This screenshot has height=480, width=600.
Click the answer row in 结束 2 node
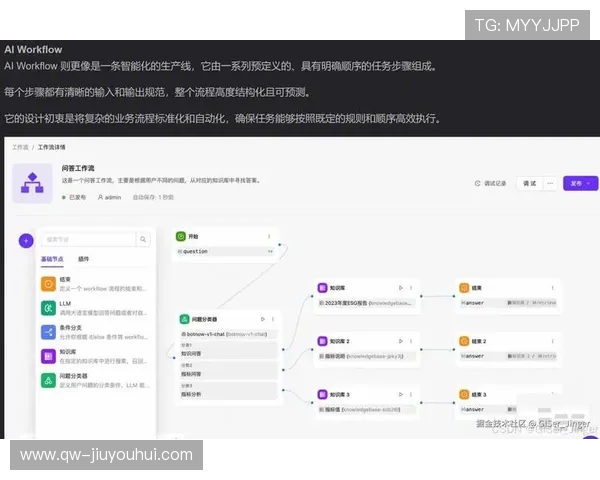click(x=509, y=356)
